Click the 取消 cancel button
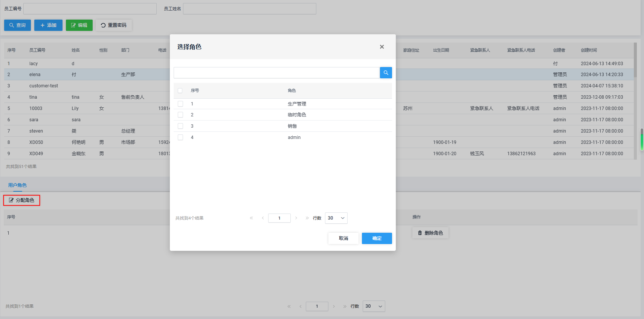This screenshot has width=644, height=319. [x=343, y=238]
